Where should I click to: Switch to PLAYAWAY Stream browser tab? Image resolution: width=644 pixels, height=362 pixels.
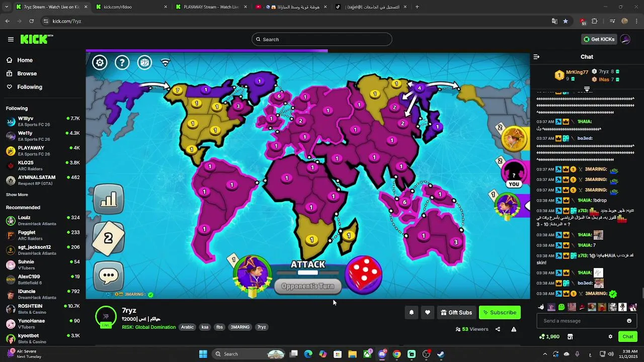[211, 7]
